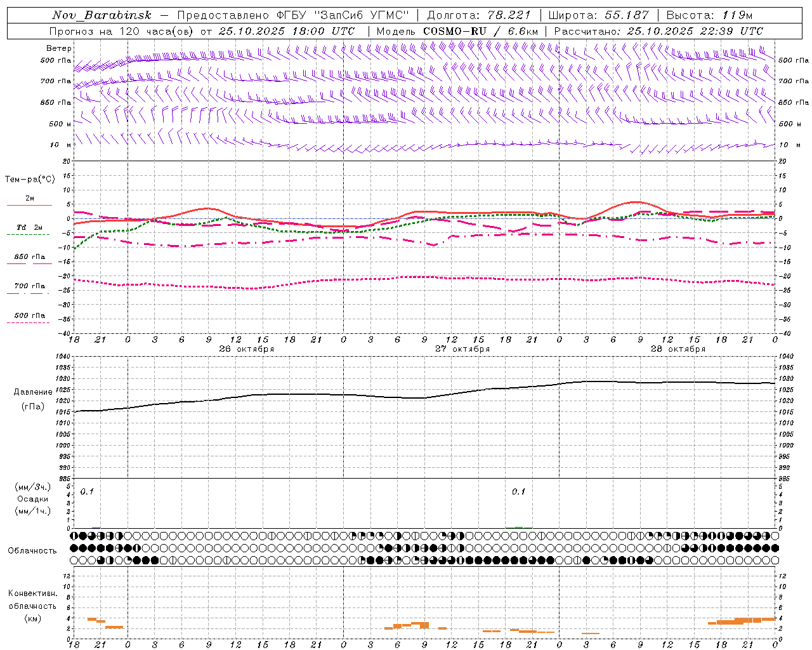Screen dimensions: 812x650
Task: Select the provider text ФГБУ "ЗапСиб УГМС"
Action: click(x=343, y=15)
